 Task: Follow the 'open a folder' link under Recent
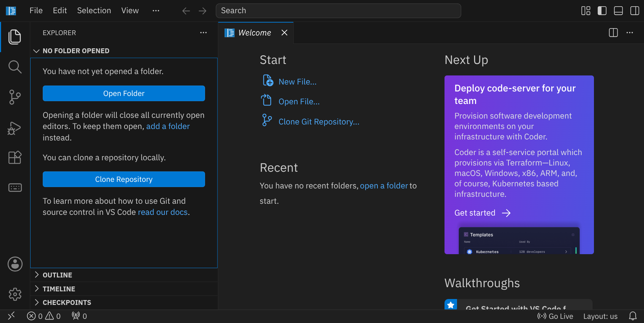point(384,186)
